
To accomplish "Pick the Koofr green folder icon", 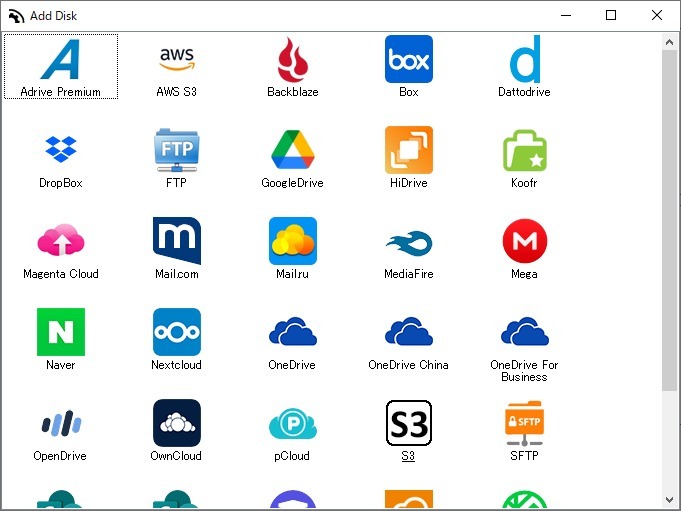I will click(x=525, y=150).
